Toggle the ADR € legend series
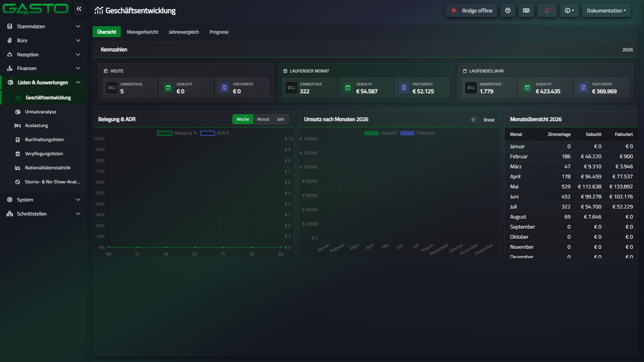Screen dimensions: 644x362 [215, 133]
